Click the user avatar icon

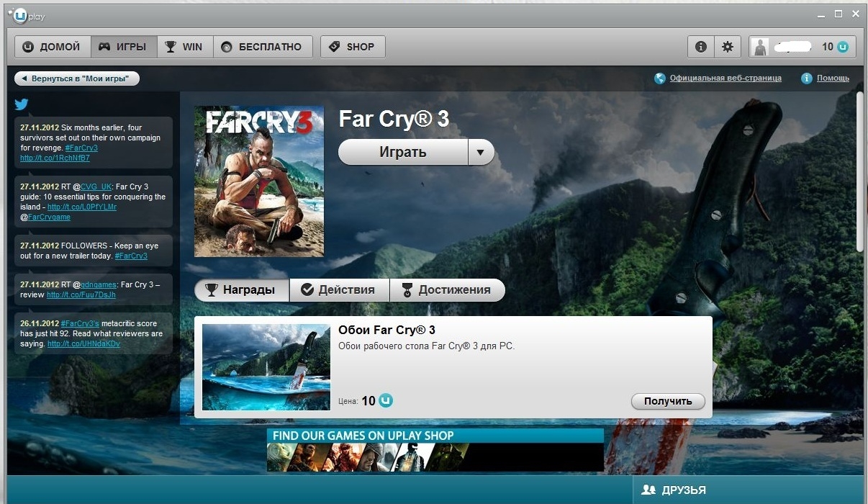point(760,47)
